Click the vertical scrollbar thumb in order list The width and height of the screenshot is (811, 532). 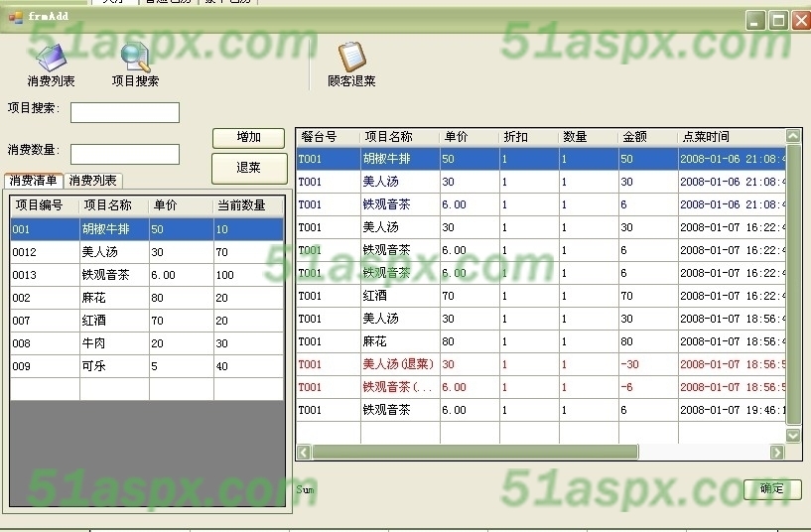pos(793,286)
